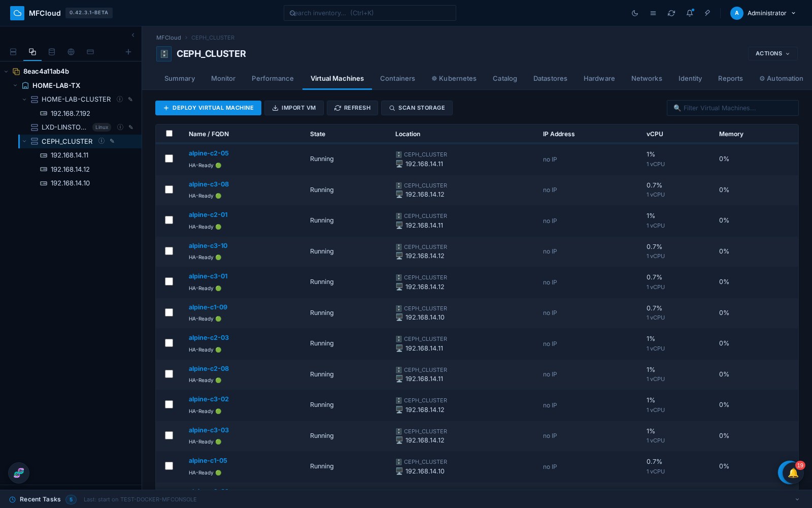Open the hamburger menu icon in header

click(x=653, y=13)
